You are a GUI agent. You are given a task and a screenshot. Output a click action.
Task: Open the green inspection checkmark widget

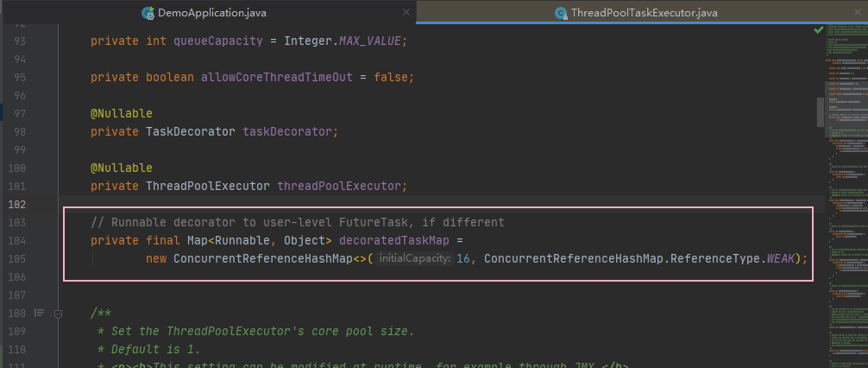coord(818,29)
